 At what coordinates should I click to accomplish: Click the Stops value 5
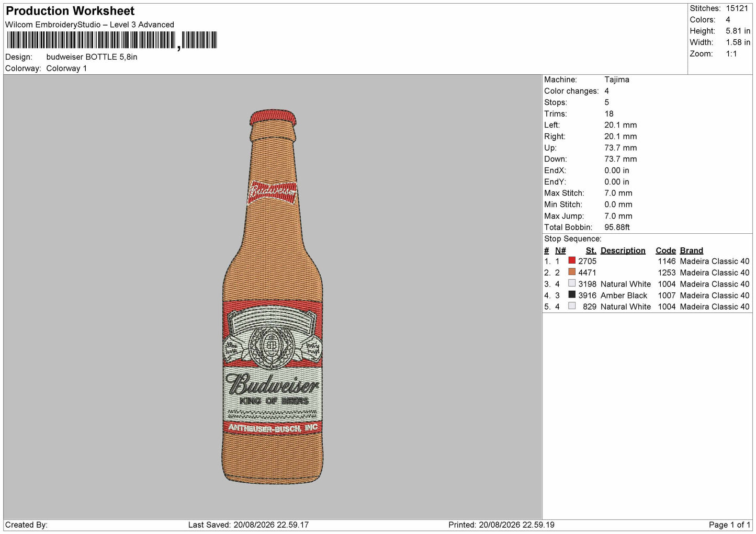tap(606, 103)
